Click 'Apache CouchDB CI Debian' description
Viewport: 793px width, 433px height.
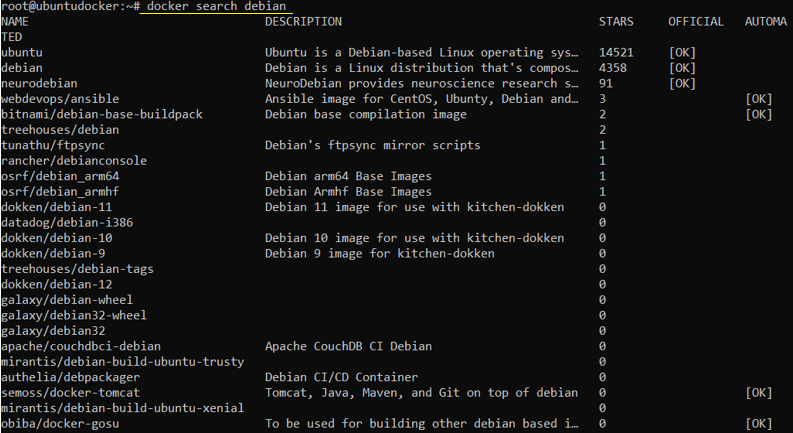[348, 346]
